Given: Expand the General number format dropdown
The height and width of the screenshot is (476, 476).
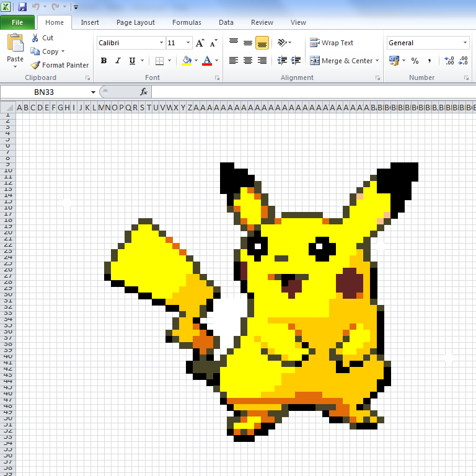Looking at the screenshot, I should coord(465,43).
